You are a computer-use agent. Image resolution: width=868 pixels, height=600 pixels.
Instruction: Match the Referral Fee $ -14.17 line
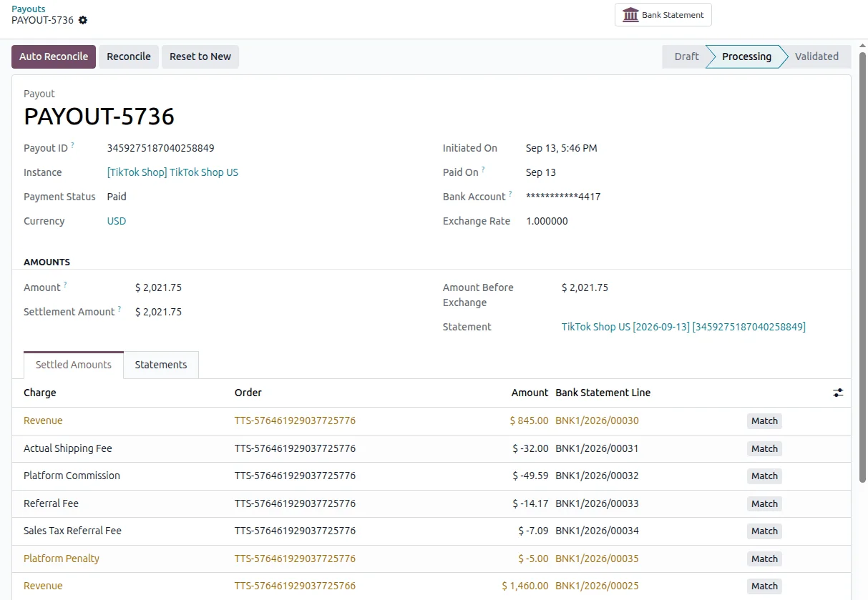tap(764, 504)
